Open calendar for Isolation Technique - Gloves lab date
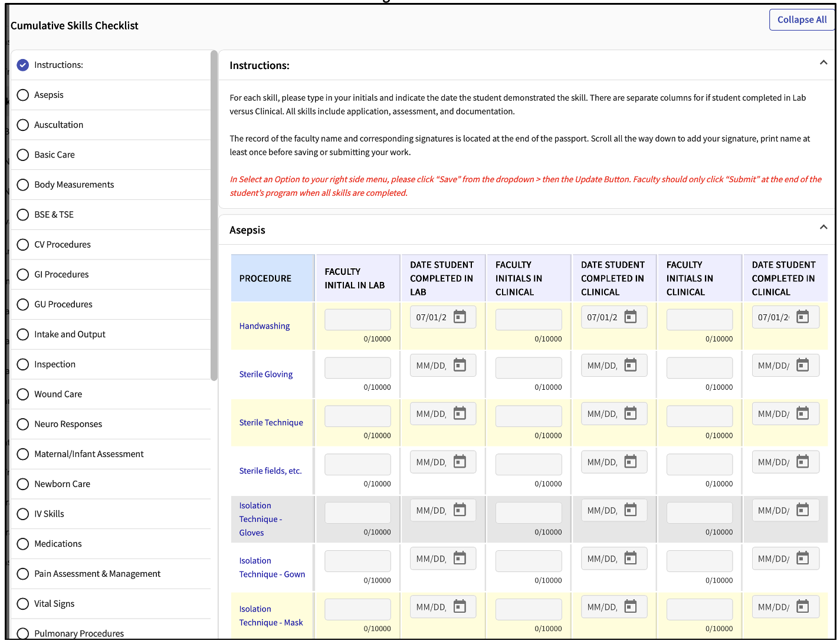 [460, 511]
